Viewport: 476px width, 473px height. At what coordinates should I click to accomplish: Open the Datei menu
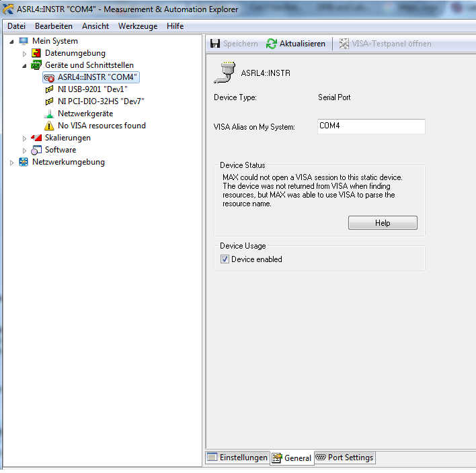coord(16,26)
